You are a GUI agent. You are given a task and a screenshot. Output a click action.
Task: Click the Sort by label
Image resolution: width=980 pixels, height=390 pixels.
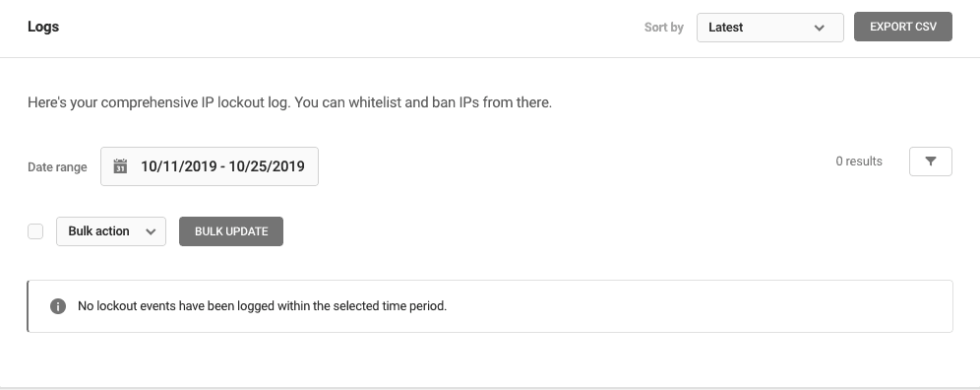[x=664, y=28]
